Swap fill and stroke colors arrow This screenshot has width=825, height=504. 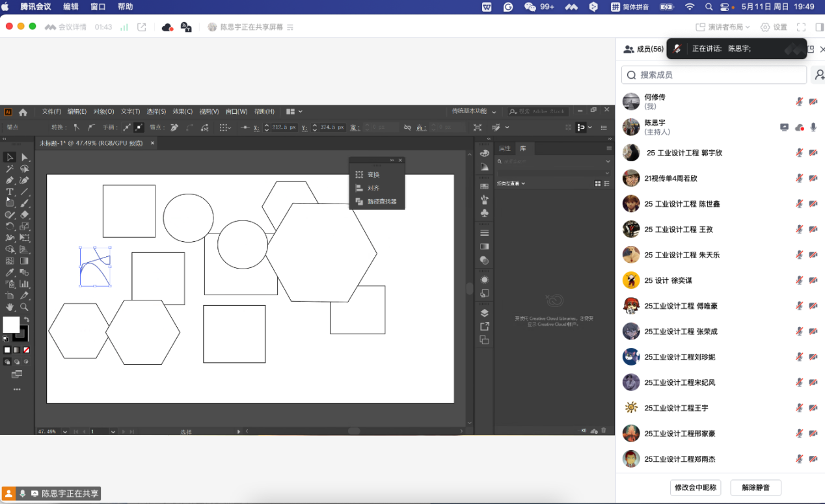coord(26,319)
